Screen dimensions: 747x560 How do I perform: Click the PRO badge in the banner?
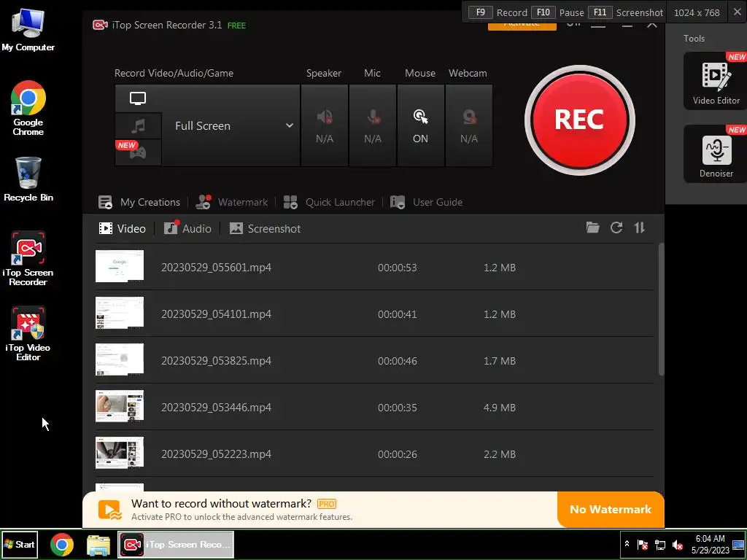click(327, 504)
